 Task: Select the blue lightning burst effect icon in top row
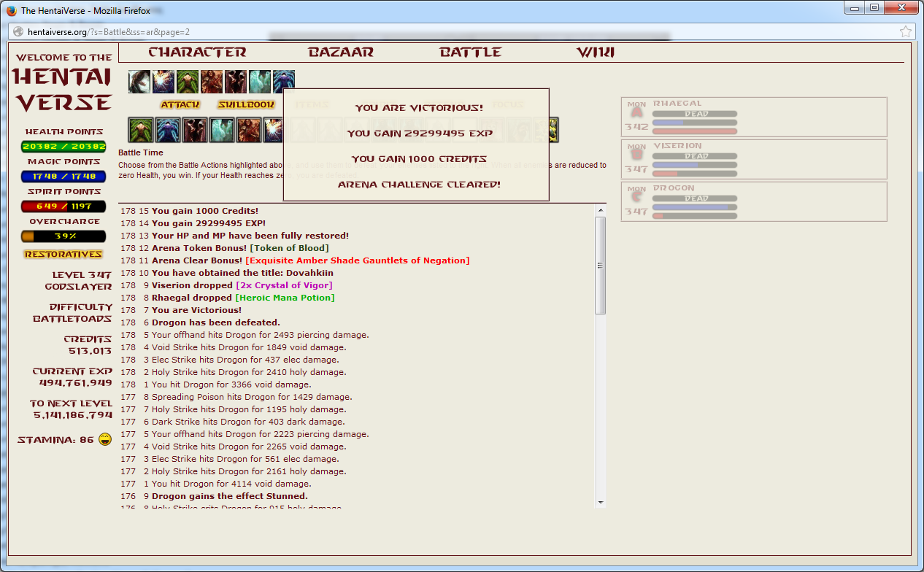pos(163,81)
